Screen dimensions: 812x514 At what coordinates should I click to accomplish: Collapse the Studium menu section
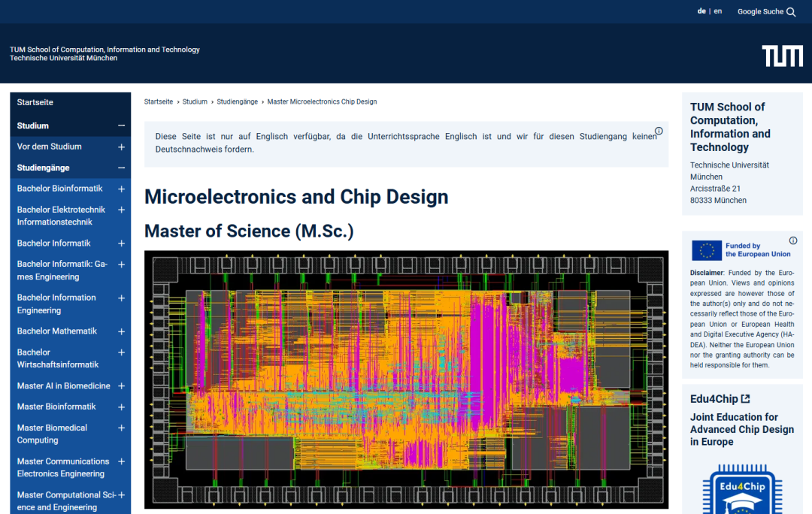coord(121,125)
